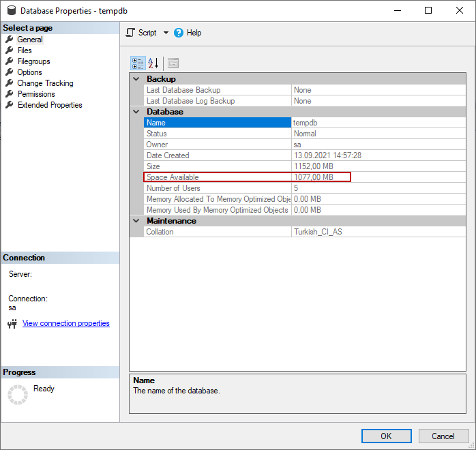Select the Size property row
The height and width of the screenshot is (450, 476).
305,166
